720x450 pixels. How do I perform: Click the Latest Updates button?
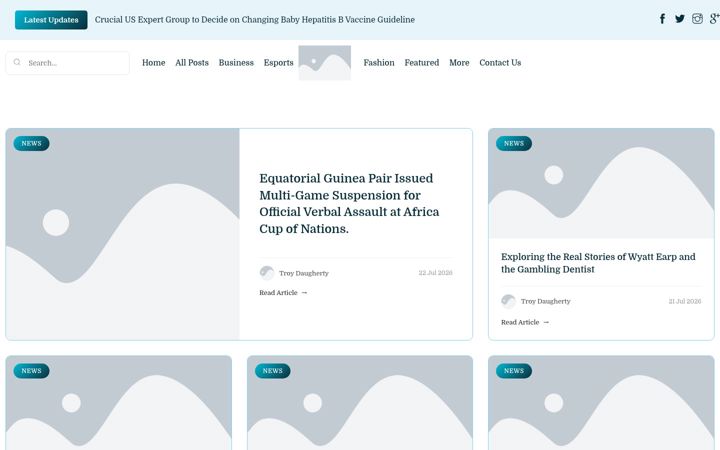click(51, 20)
